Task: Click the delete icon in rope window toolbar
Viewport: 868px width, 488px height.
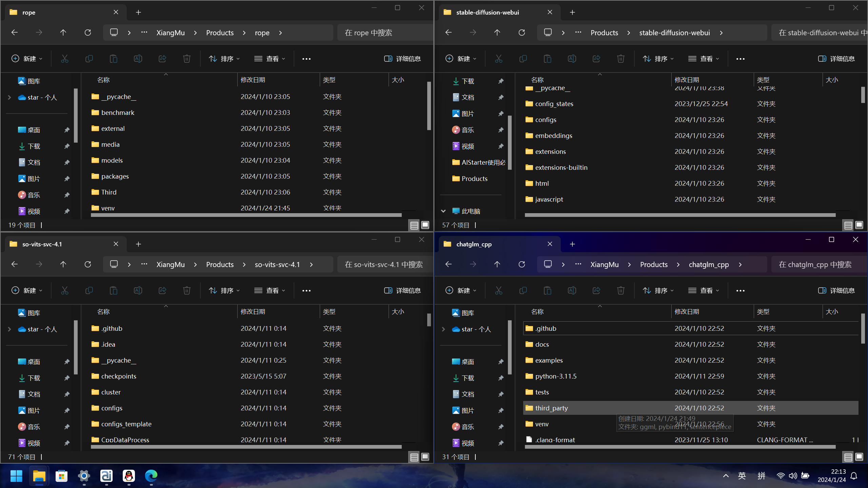Action: pyautogui.click(x=186, y=59)
